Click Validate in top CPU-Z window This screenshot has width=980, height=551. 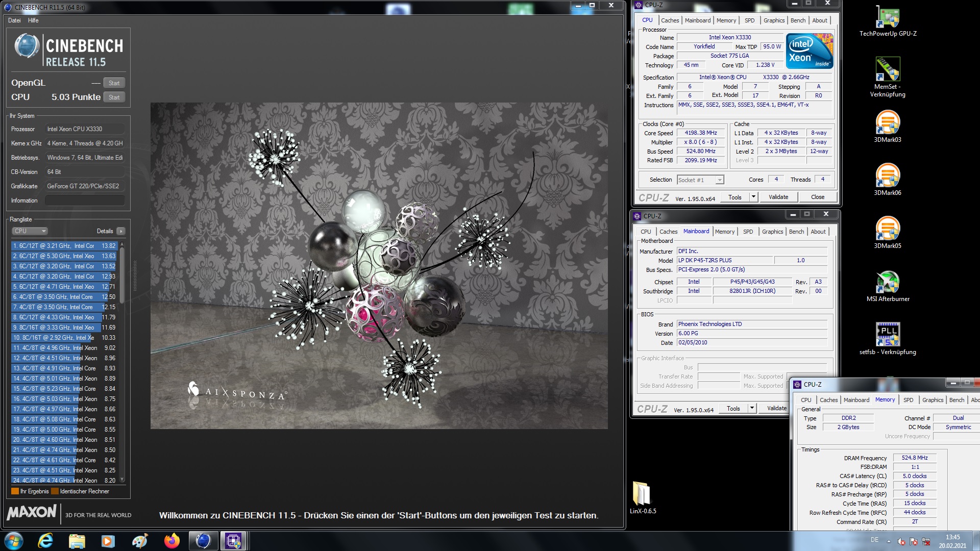778,197
